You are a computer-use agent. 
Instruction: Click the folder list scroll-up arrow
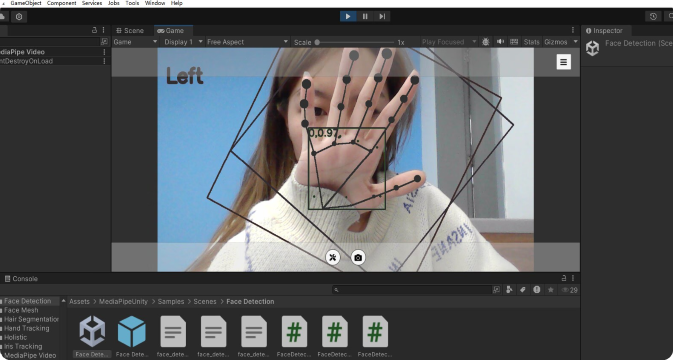(64, 301)
